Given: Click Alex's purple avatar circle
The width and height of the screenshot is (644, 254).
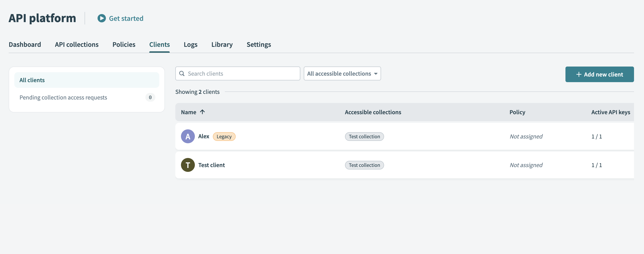Looking at the screenshot, I should 187,136.
